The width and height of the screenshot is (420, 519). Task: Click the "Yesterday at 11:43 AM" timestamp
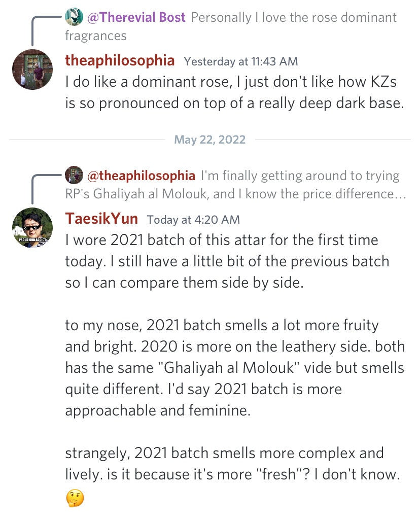pos(240,61)
